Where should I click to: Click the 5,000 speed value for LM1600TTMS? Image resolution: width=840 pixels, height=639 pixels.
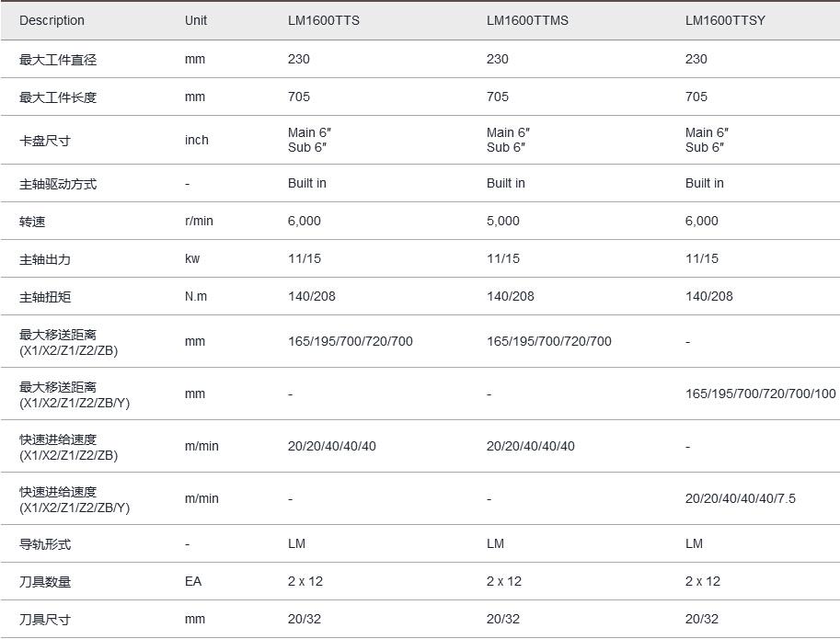503,221
